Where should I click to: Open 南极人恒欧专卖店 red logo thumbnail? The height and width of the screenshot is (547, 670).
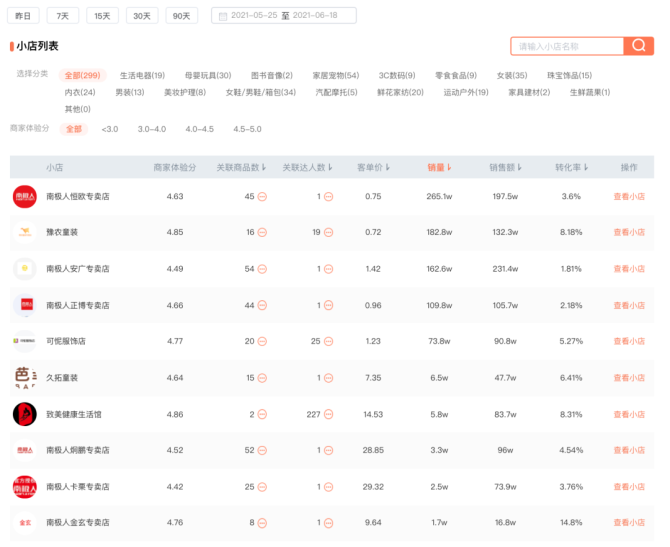(25, 197)
